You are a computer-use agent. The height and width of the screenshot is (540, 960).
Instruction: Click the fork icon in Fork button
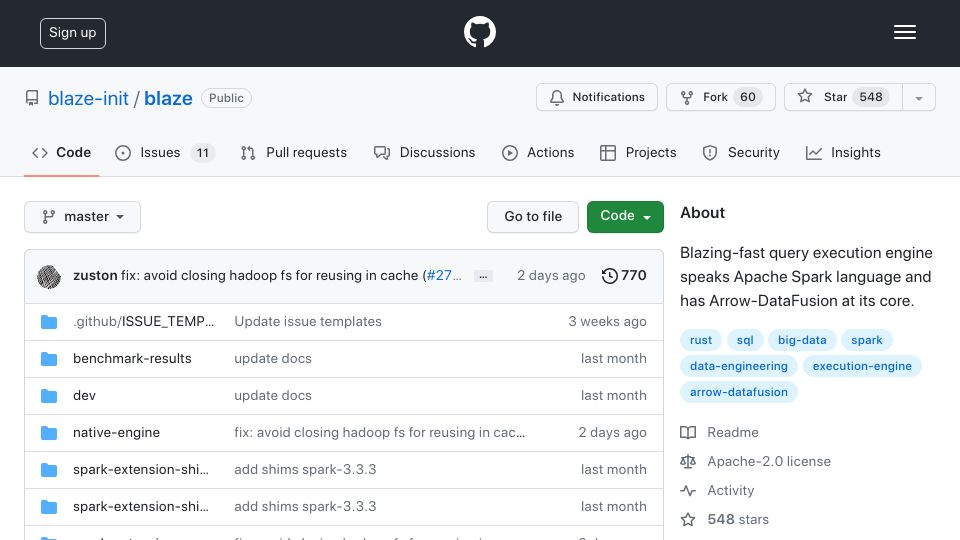click(x=687, y=97)
